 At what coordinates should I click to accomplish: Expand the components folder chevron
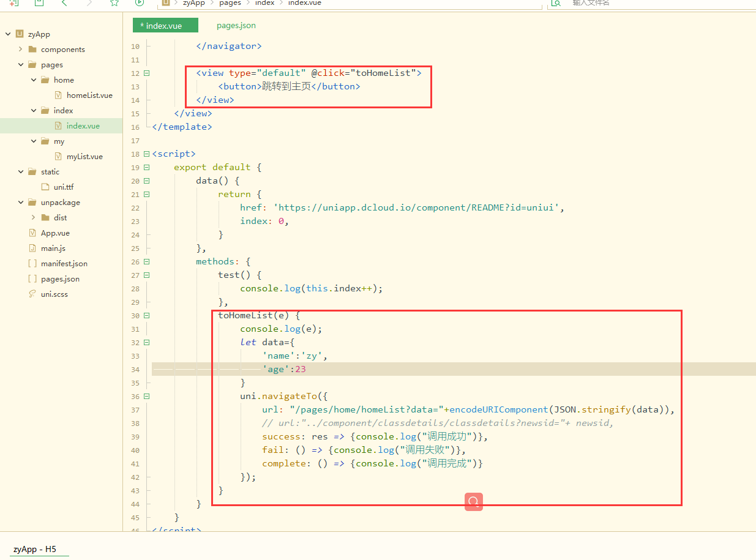[21, 50]
